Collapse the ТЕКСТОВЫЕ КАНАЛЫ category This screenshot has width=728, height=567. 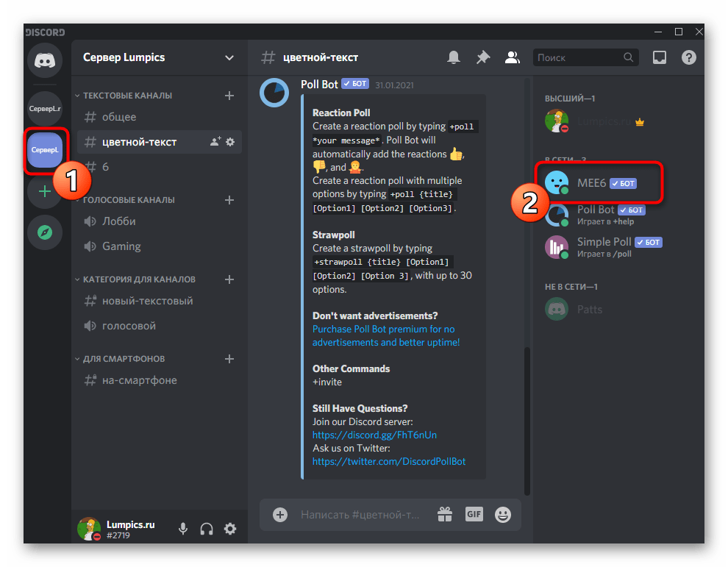click(x=126, y=96)
